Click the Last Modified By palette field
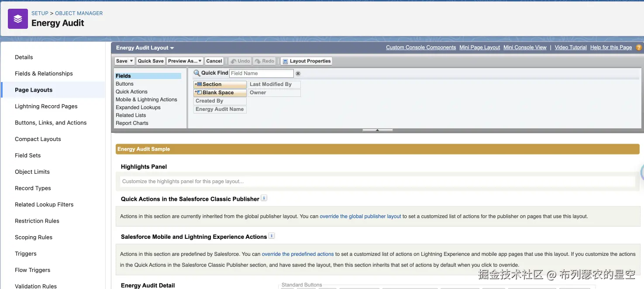Screen dimensions: 644x289 click(x=274, y=84)
